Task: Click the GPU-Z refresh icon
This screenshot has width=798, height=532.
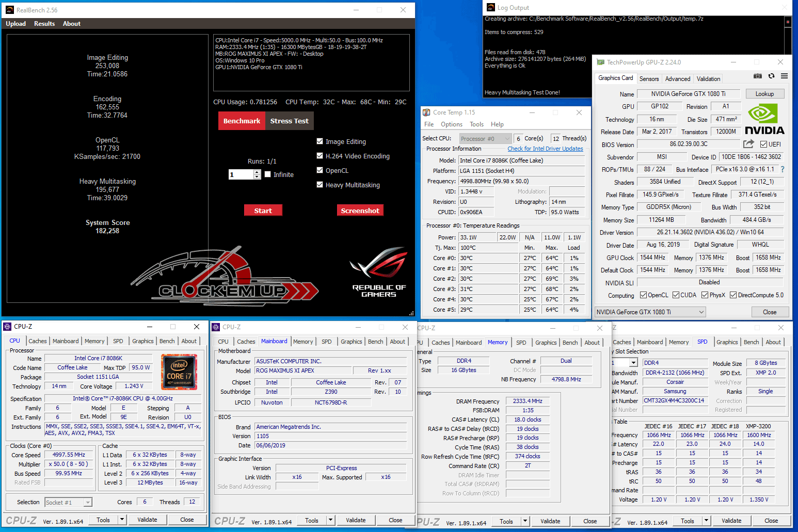Action: 771,76
